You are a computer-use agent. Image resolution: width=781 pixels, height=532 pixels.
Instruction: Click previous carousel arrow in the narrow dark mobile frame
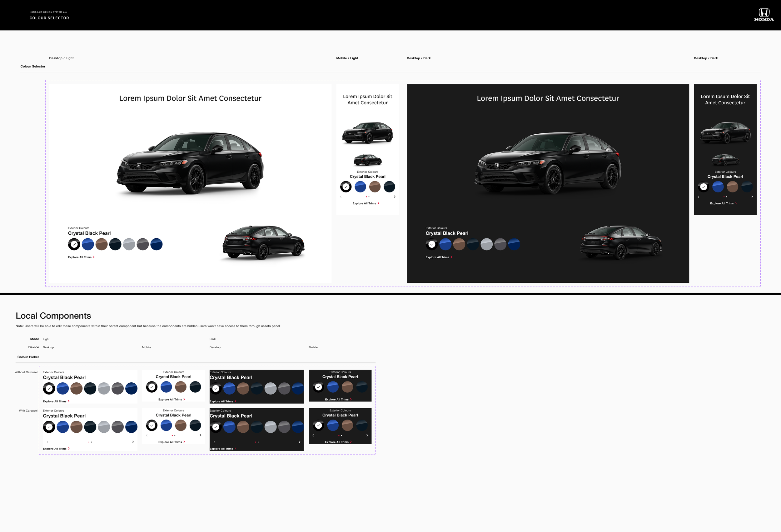[x=698, y=196]
